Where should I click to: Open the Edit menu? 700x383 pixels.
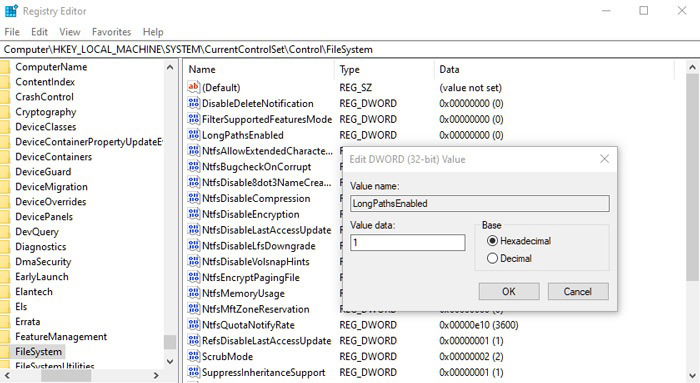point(39,32)
